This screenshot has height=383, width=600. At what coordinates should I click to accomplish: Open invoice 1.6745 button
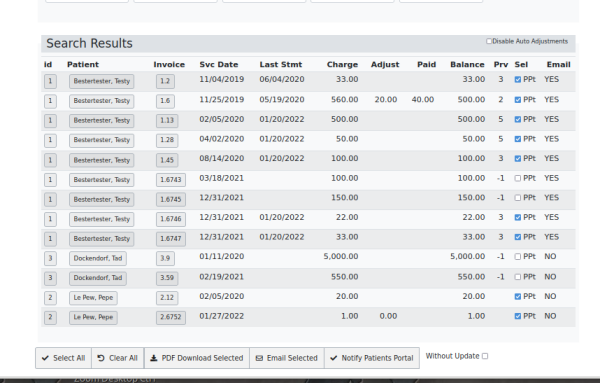[171, 199]
